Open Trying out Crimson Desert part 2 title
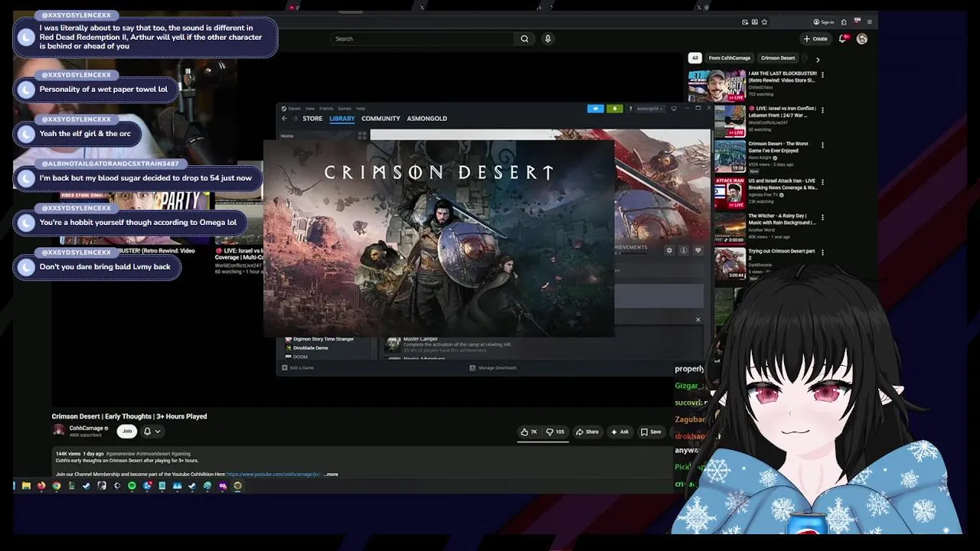980x551 pixels. tap(782, 254)
